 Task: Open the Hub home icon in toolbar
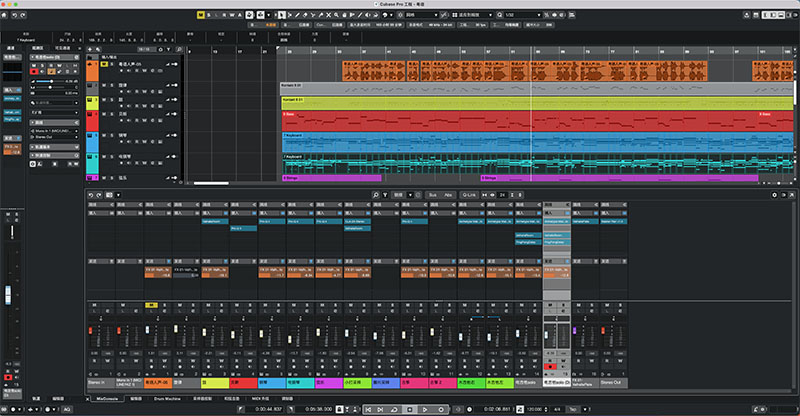pos(4,15)
